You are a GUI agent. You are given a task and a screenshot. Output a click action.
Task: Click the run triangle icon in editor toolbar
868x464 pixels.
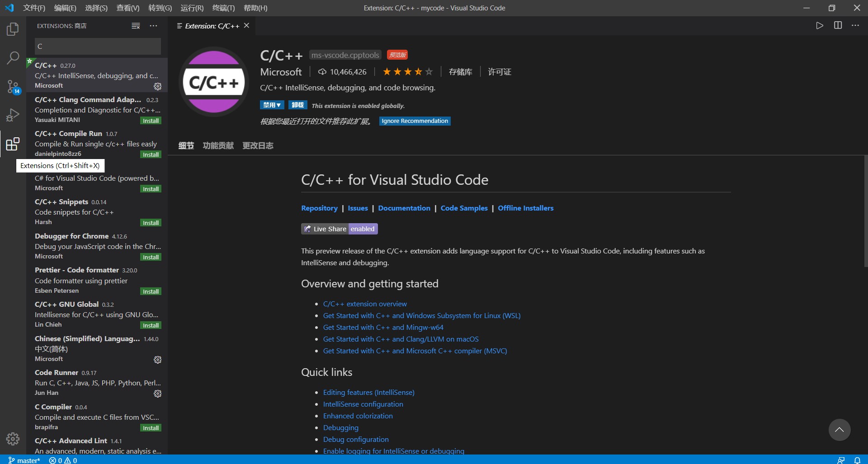[x=820, y=26]
